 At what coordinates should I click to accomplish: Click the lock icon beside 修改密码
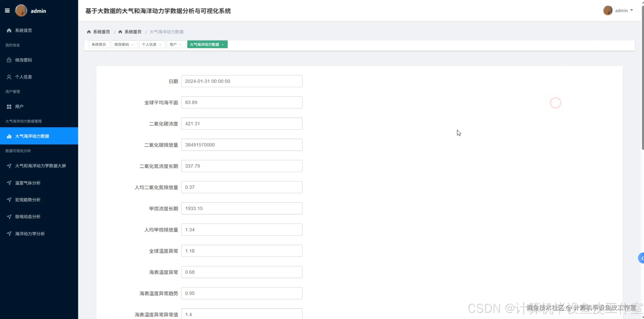pos(9,60)
